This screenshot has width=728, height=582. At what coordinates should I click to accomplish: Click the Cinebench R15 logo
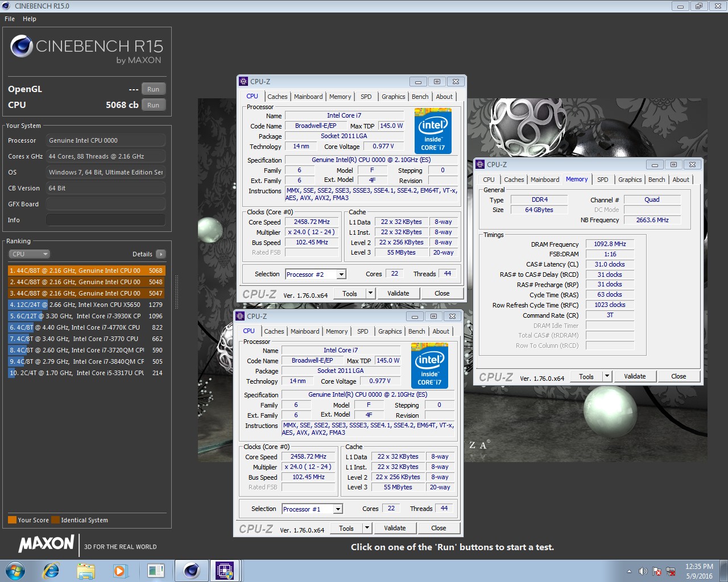(x=86, y=49)
